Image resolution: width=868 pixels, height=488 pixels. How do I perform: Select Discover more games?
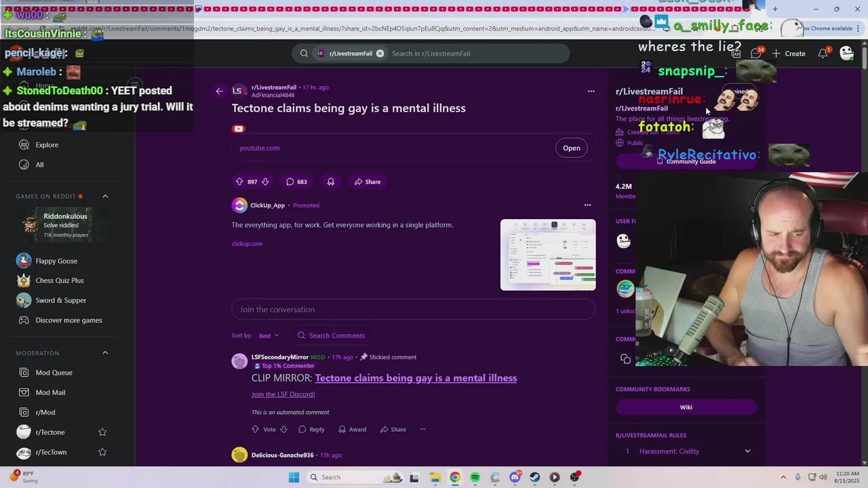(68, 320)
